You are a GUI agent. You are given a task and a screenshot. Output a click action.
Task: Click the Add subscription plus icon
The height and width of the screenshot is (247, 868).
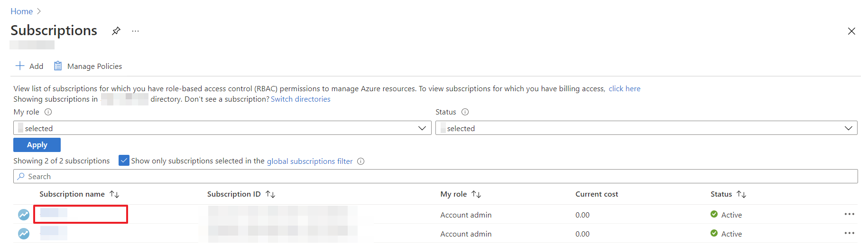point(20,66)
